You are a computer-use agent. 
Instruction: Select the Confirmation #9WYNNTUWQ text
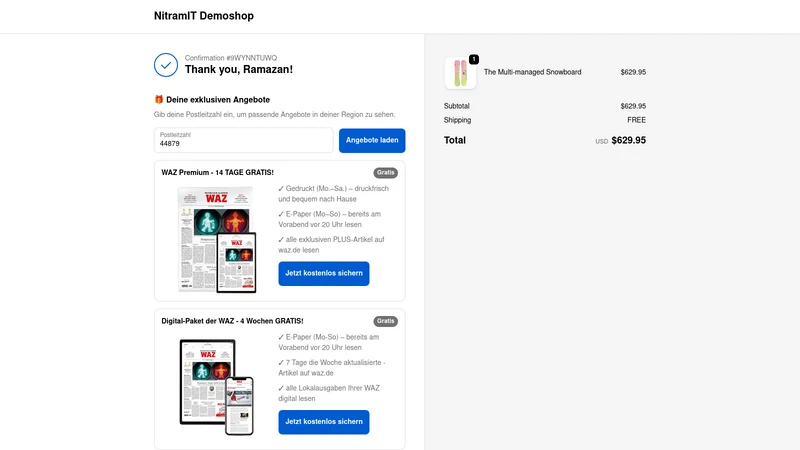[231, 58]
